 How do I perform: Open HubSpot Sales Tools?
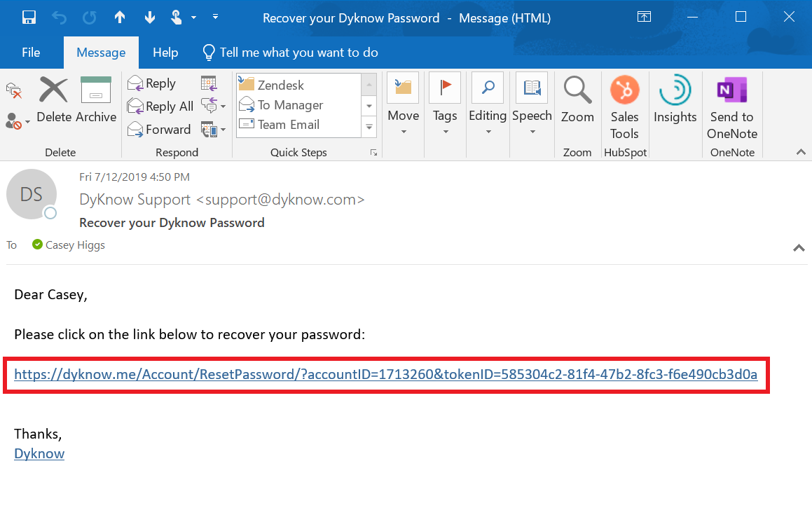click(624, 108)
